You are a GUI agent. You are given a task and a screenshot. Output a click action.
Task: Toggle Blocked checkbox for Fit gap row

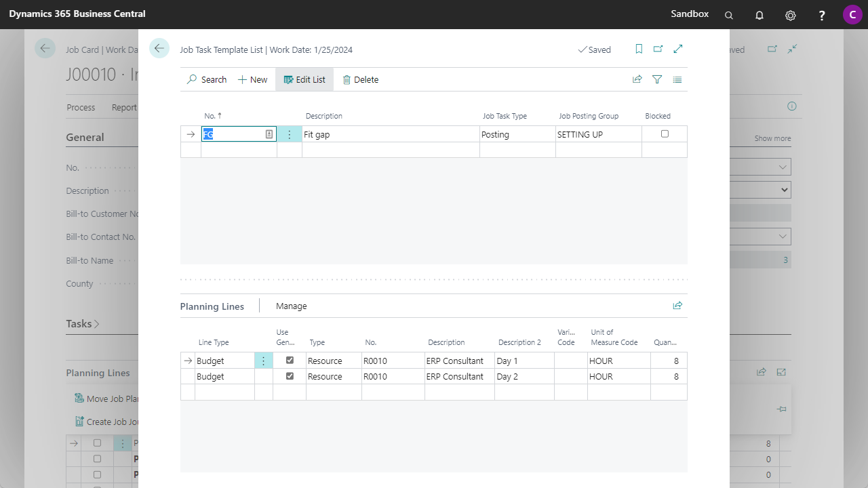665,134
